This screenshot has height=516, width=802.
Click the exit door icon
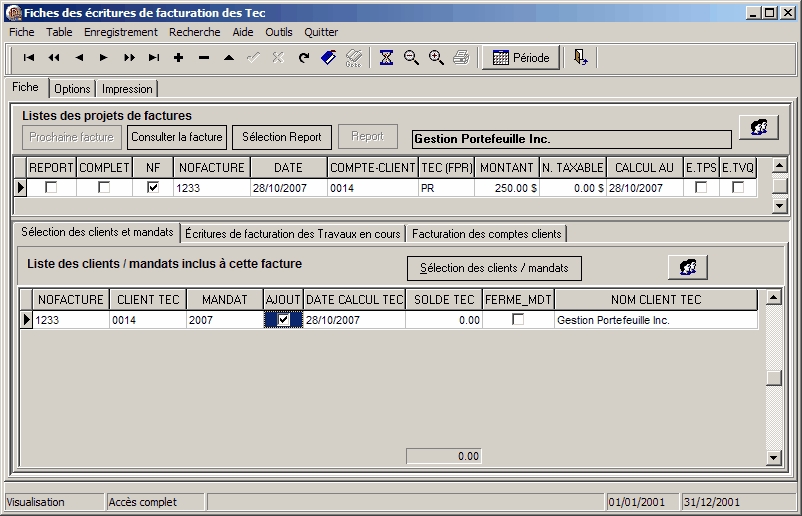point(580,58)
